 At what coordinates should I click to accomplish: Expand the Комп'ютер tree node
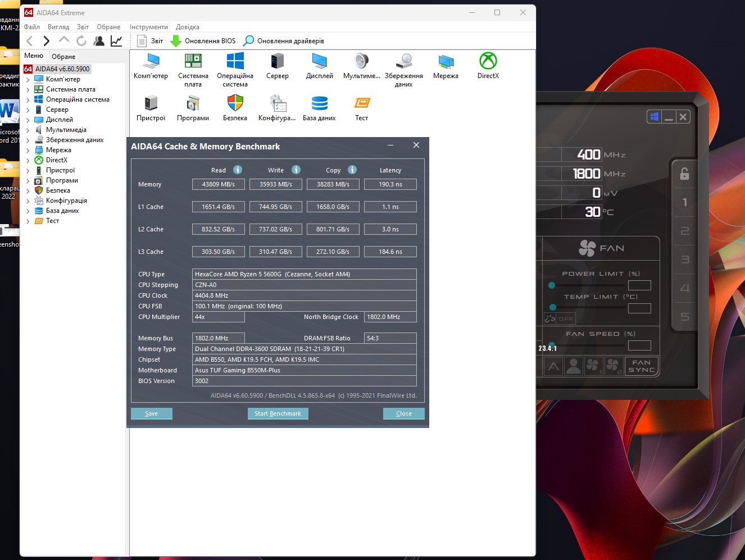28,80
